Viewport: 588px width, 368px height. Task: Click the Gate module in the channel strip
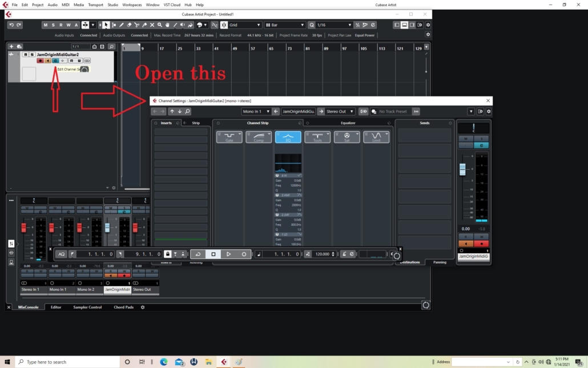point(229,137)
